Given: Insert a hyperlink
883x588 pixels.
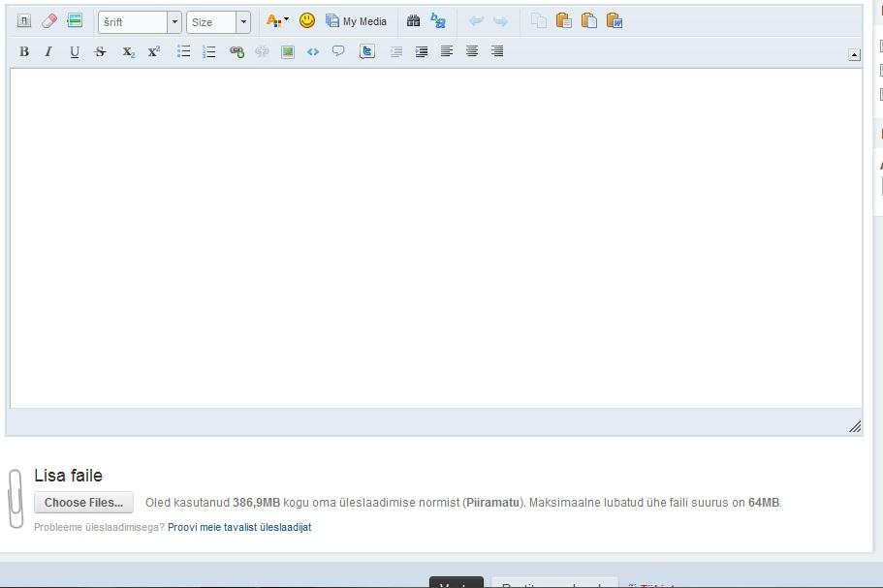Looking at the screenshot, I should point(237,51).
